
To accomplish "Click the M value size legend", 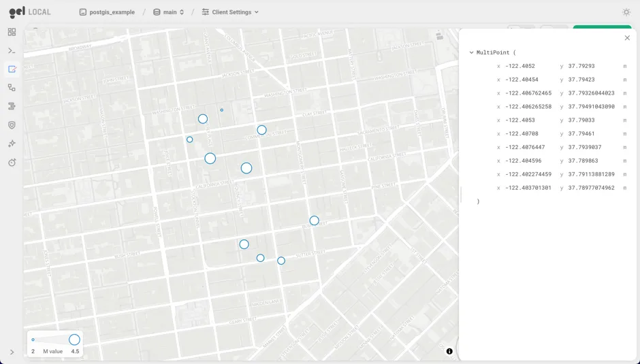I will (x=55, y=344).
